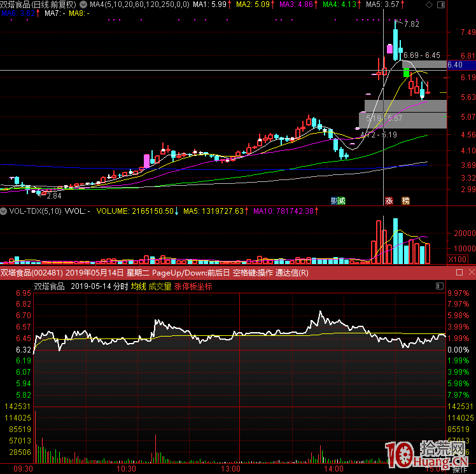Toggle the intraday panel layout icon
Image resolution: width=476 pixels, height=474 pixels.
[440, 286]
